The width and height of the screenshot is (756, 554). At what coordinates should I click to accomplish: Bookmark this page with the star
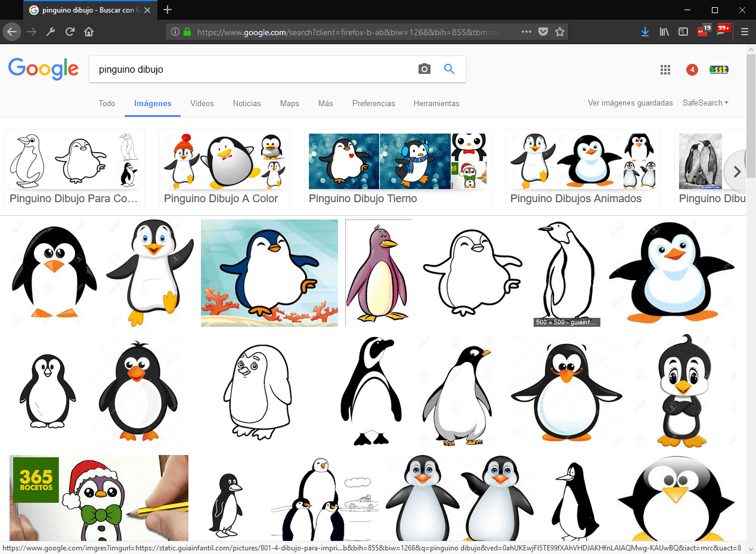pos(559,32)
